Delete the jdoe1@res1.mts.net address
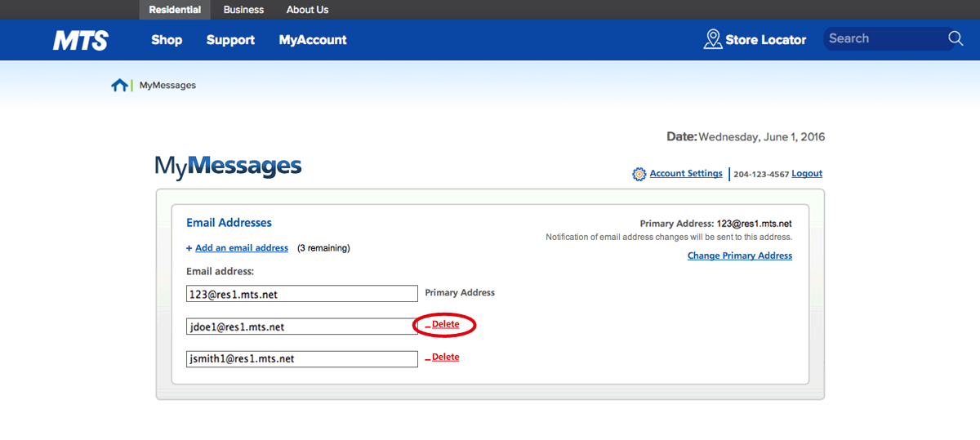The width and height of the screenshot is (980, 440). (x=445, y=325)
